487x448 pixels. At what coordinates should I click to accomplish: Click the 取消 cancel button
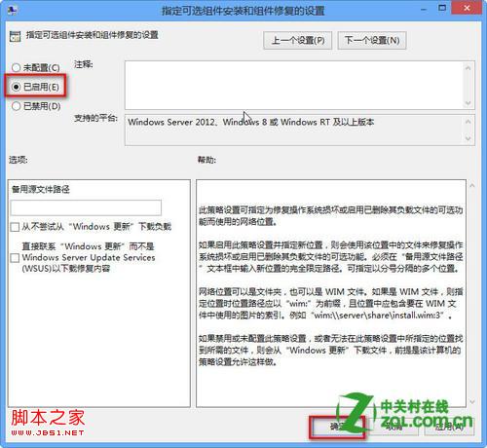pos(393,427)
